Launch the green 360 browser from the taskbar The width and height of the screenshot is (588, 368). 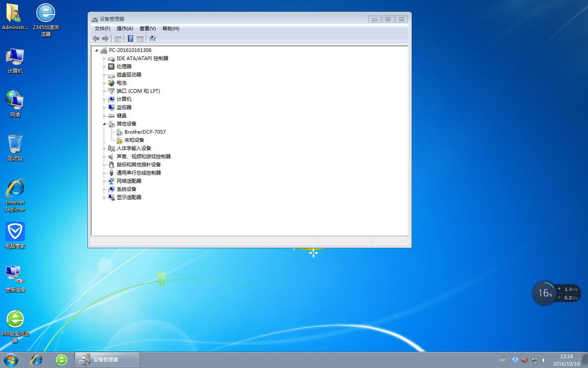click(x=61, y=360)
